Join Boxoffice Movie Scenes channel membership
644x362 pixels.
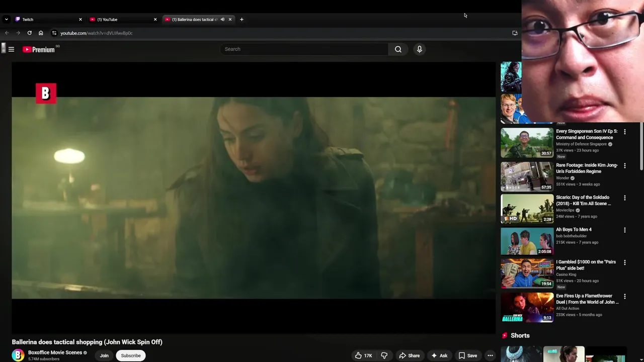point(104,355)
